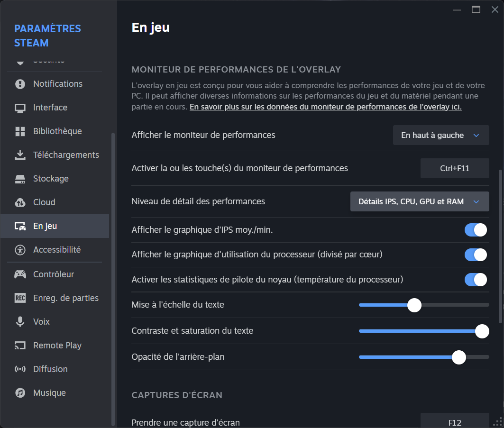Open Contrôleur settings
This screenshot has height=428, width=504.
pos(55,274)
